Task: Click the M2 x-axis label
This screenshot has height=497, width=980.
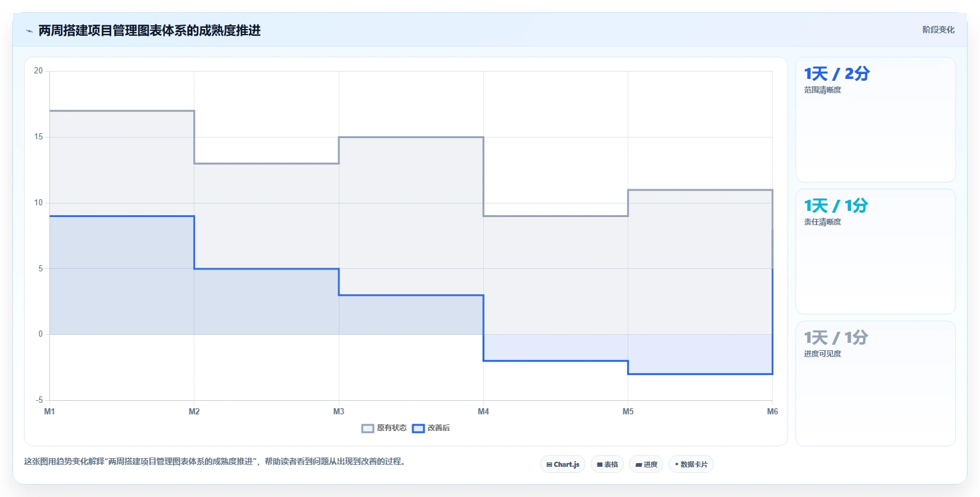Action: click(194, 411)
